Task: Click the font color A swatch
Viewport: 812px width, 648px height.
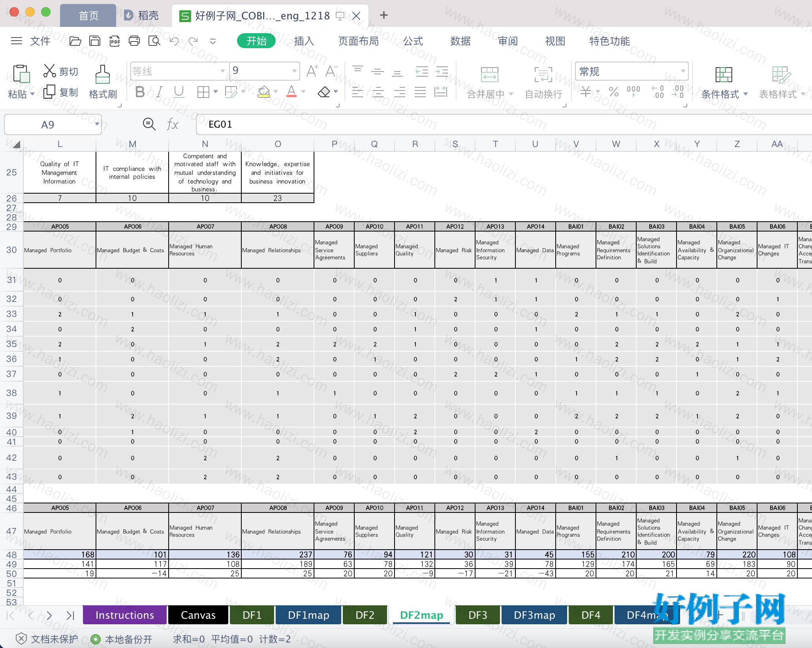Action: [291, 92]
